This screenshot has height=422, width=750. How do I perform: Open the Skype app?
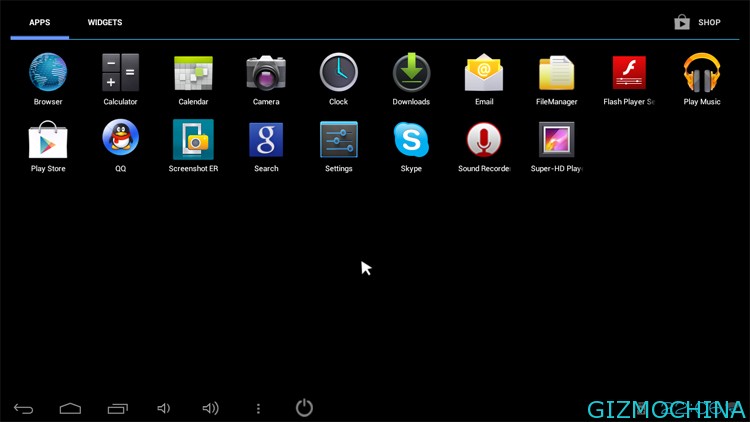(411, 141)
